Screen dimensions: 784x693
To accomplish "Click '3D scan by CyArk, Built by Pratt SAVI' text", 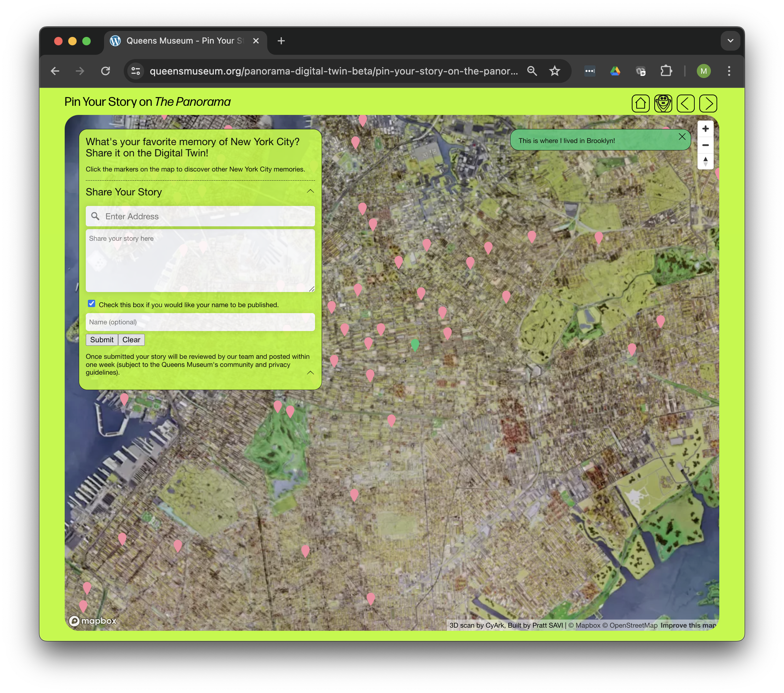I will coord(506,625).
